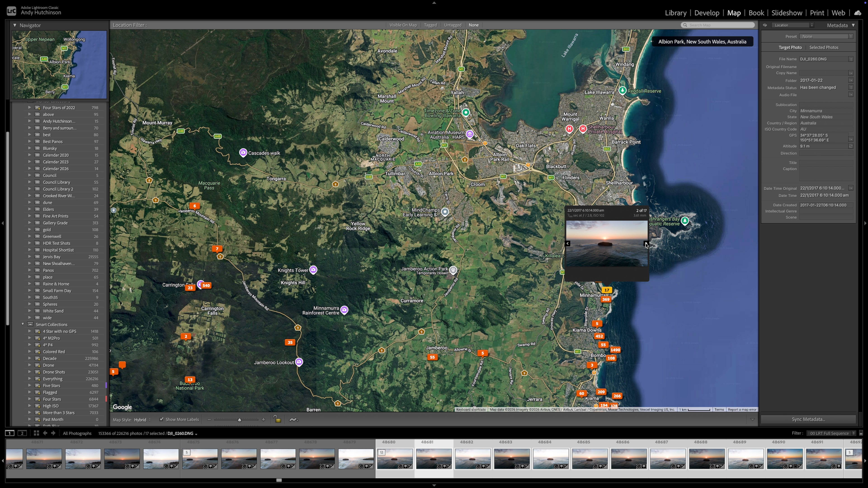
Task: Open the Slideshow module
Action: click(x=787, y=13)
